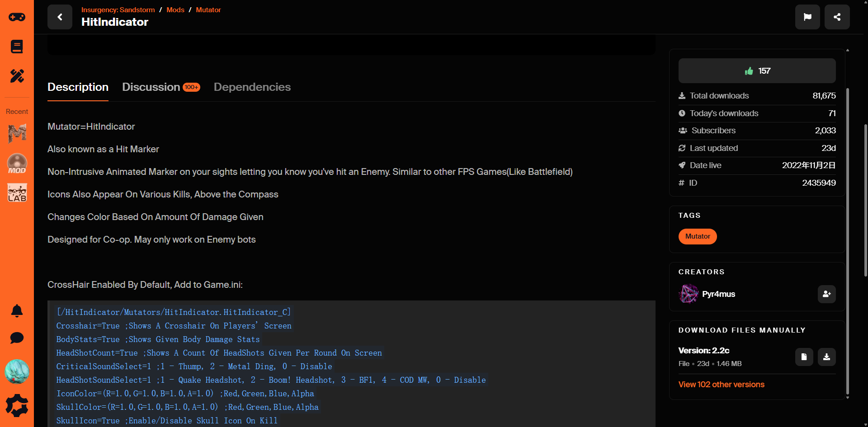Viewport: 868px width, 427px height.
Task: Report the mod with flag button
Action: pyautogui.click(x=807, y=17)
